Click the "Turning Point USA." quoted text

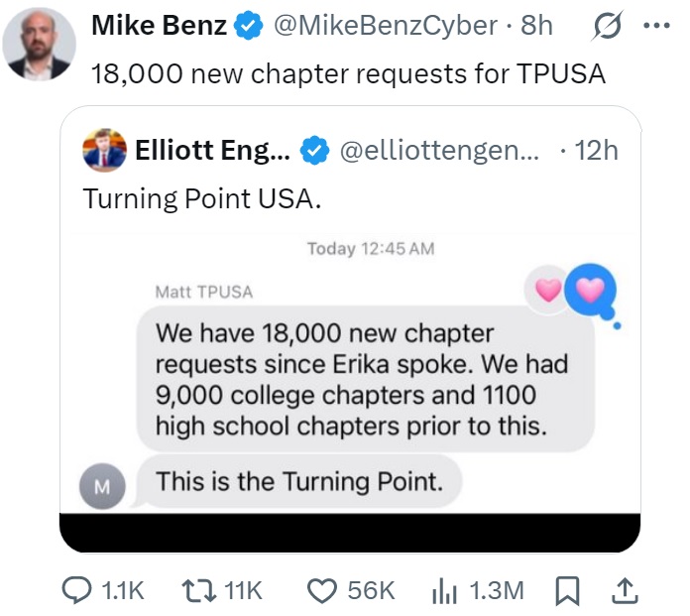202,197
